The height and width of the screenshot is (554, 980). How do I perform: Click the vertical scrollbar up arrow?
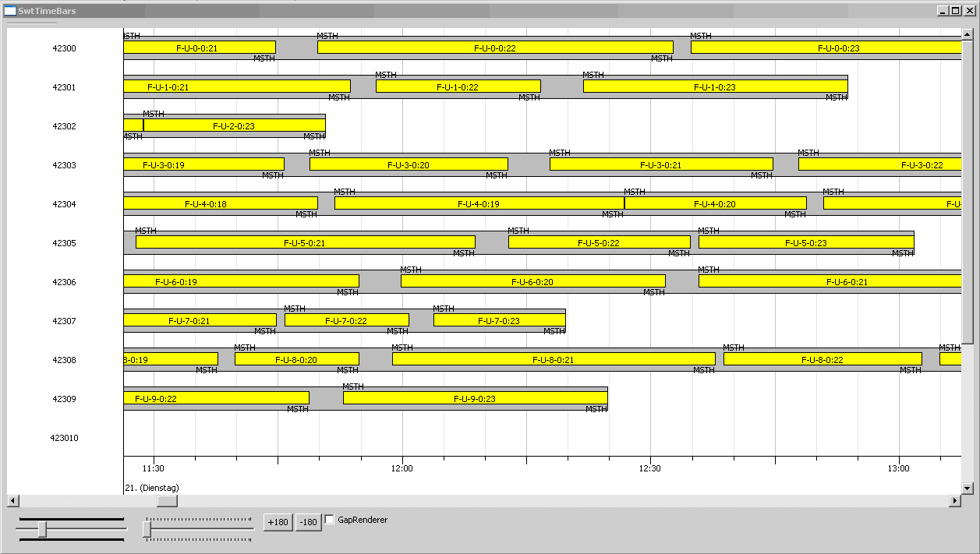(x=968, y=34)
